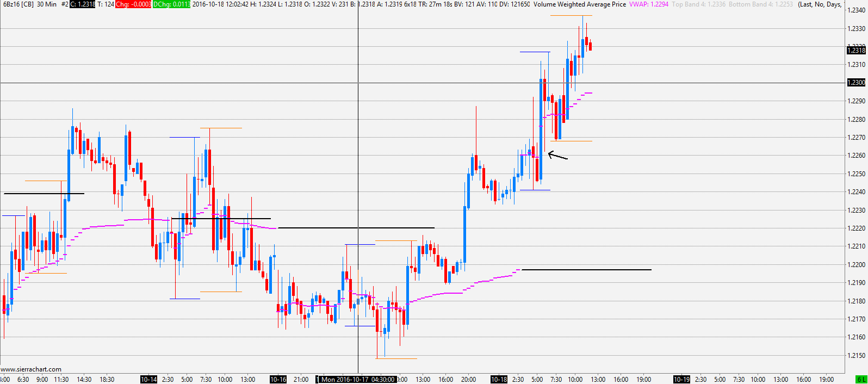Click the 20:00 time axis label
This screenshot has height=384, width=868.
pos(468,379)
